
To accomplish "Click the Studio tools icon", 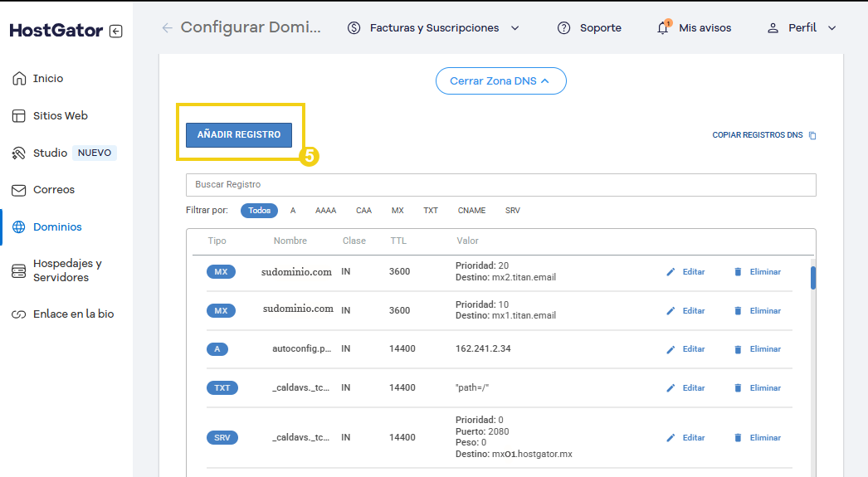I will (19, 153).
